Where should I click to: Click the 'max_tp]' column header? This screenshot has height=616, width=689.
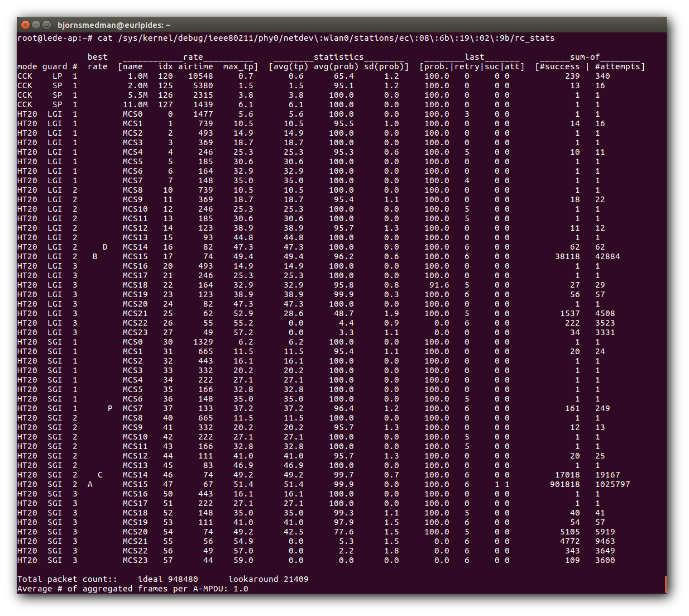tap(241, 66)
